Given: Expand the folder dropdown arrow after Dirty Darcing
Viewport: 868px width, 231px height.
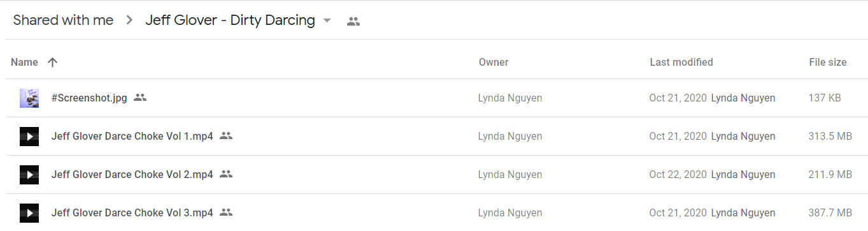Looking at the screenshot, I should [x=327, y=20].
